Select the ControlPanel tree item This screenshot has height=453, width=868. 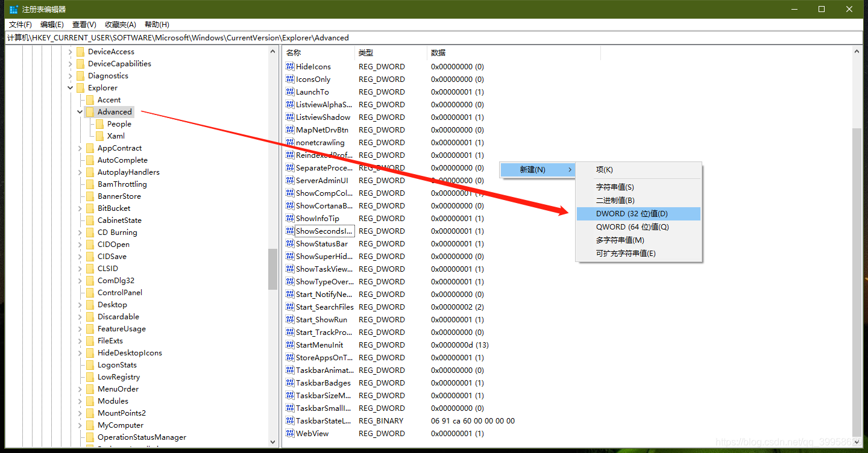[120, 292]
